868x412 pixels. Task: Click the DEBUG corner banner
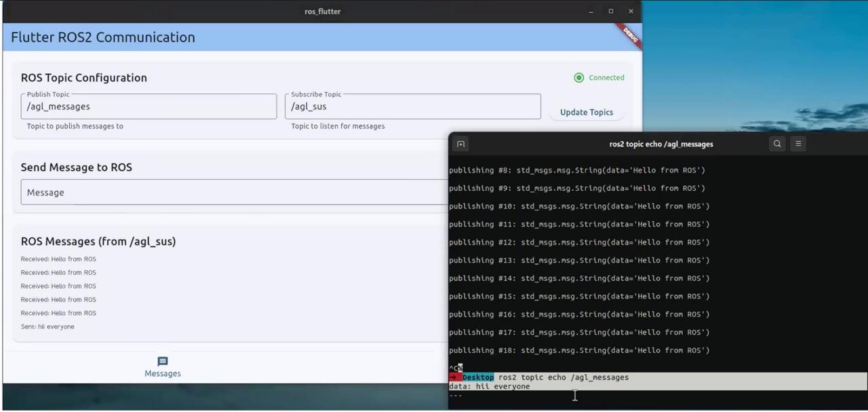tap(629, 35)
